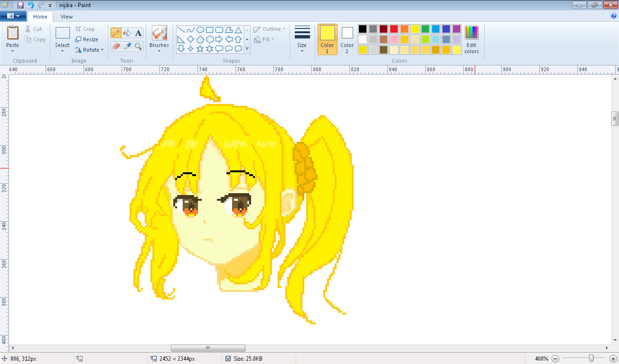This screenshot has height=364, width=619.
Task: Choose the Right triangle shape
Action: [181, 39]
